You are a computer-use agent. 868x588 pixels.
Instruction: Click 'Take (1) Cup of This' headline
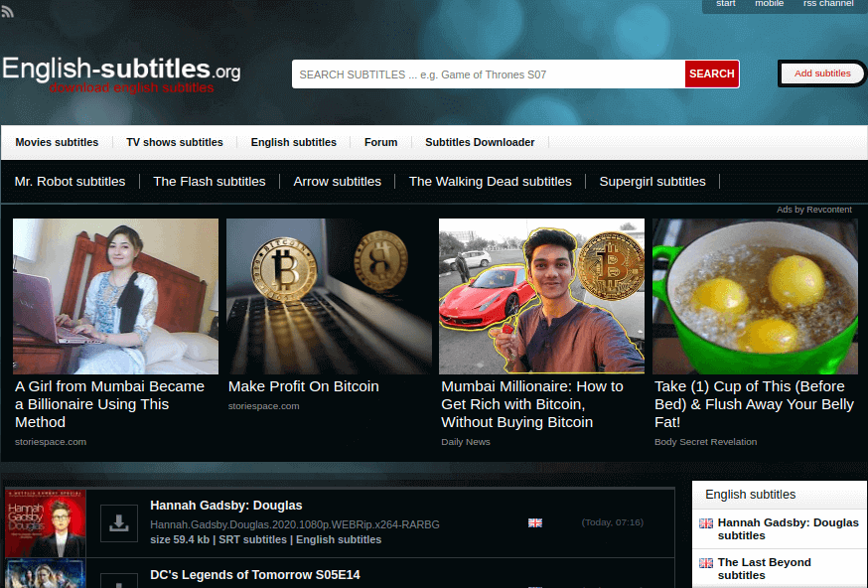tap(754, 404)
